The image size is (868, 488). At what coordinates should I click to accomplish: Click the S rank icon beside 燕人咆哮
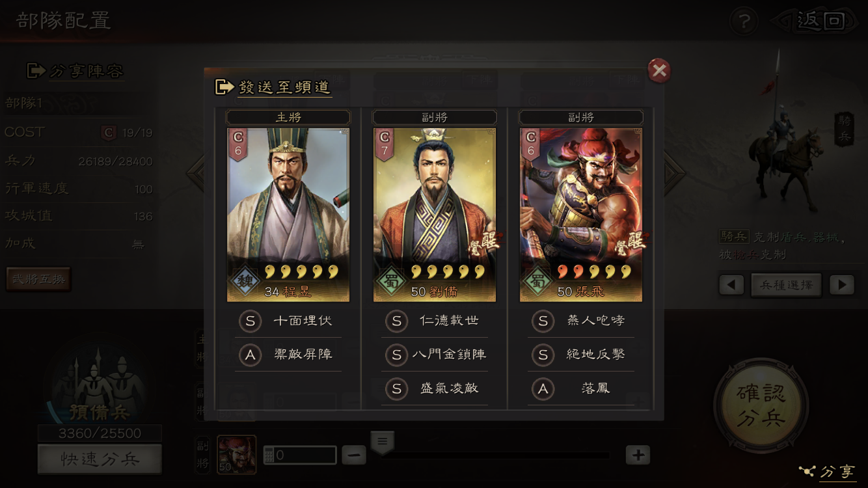coord(543,321)
